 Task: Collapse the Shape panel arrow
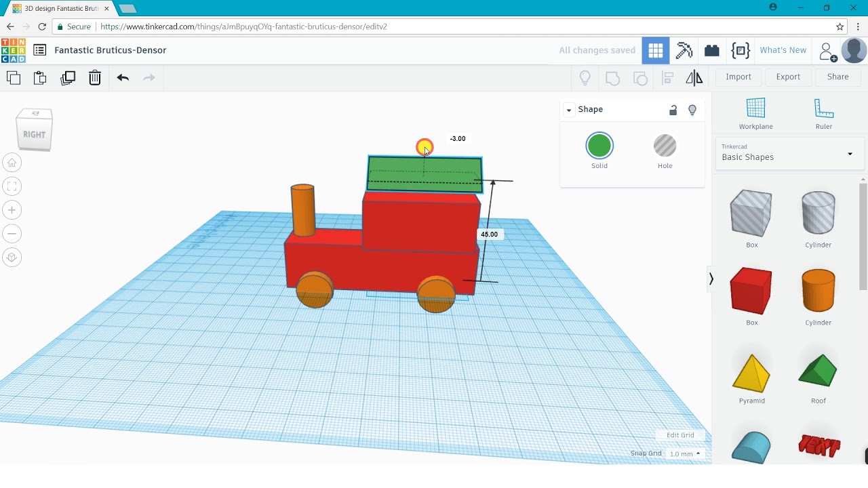[569, 110]
